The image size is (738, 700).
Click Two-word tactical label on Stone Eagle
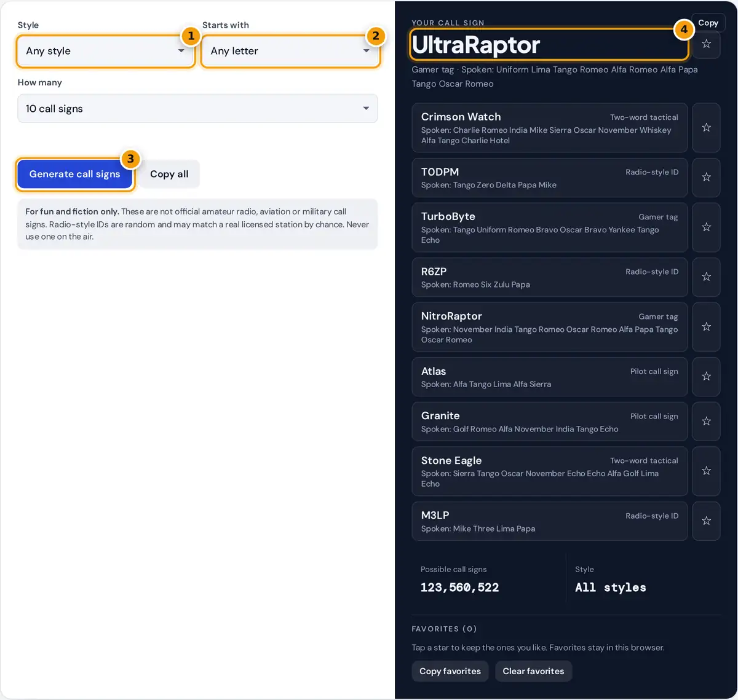pos(644,460)
